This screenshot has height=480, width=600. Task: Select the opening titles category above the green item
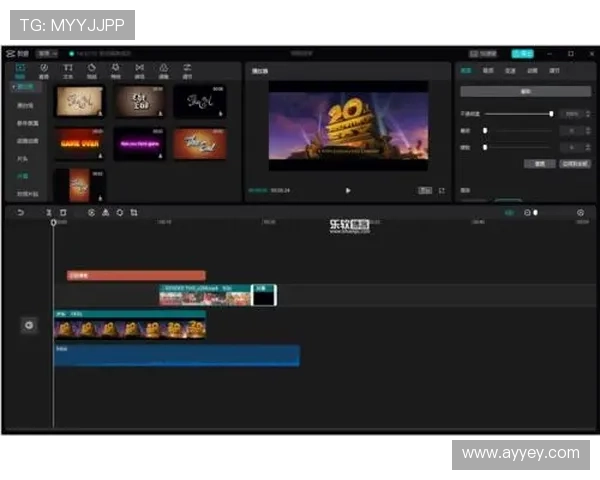pos(23,158)
